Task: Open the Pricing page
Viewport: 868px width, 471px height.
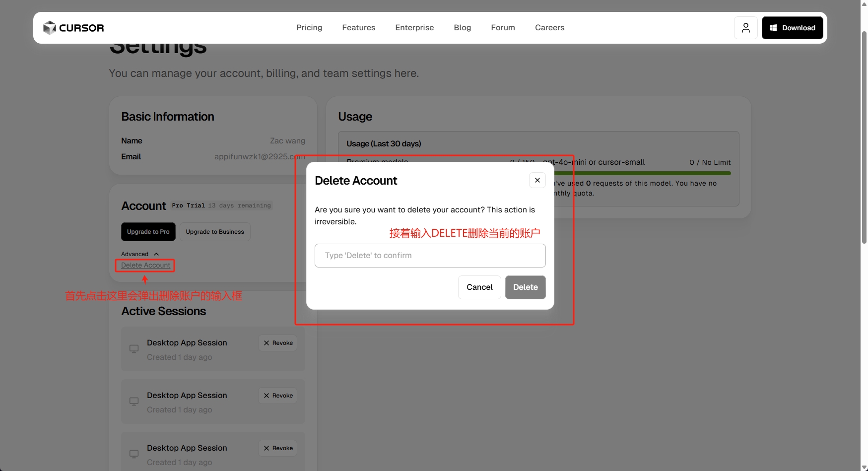Action: [x=309, y=28]
